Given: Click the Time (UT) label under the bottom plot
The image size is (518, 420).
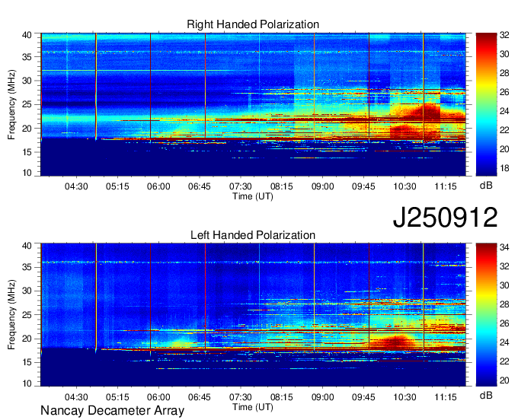Looking at the screenshot, I should [253, 407].
